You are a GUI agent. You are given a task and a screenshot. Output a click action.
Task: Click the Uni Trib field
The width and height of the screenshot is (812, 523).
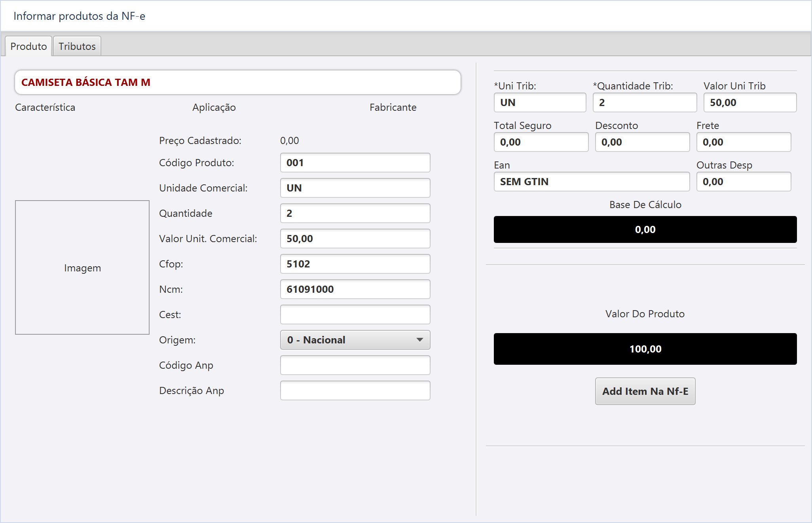tap(540, 102)
